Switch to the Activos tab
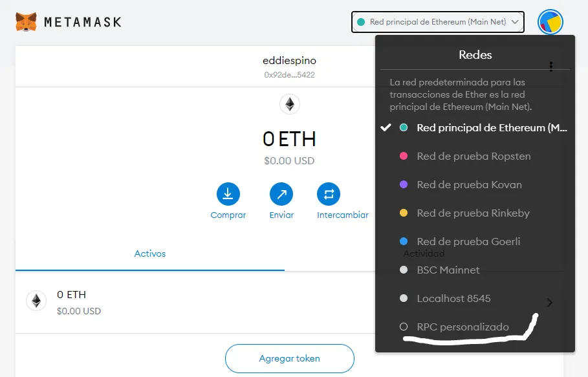Viewport: 588px width, 377px height. 150,253
